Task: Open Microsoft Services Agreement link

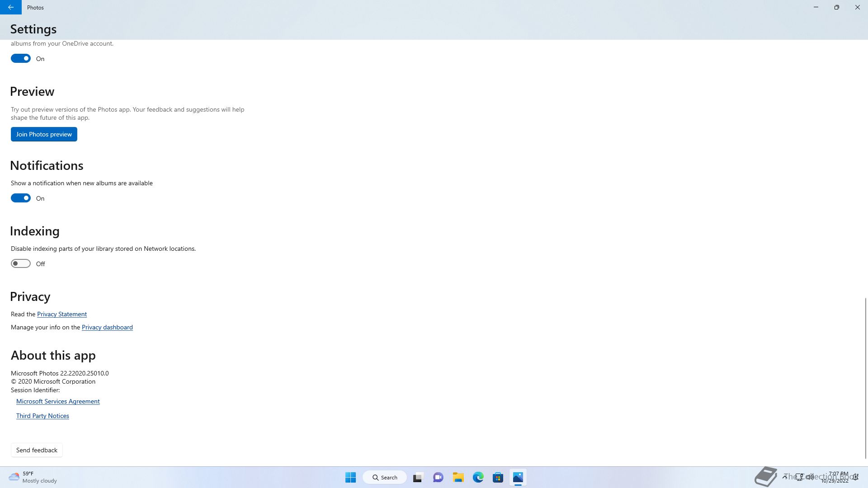Action: 58,401
